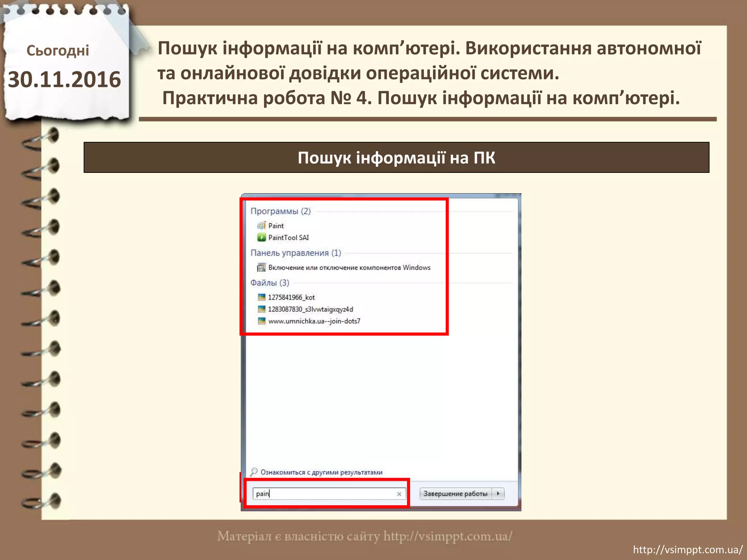Click into the search field containing pain
The width and height of the screenshot is (747, 560).
coord(329,494)
